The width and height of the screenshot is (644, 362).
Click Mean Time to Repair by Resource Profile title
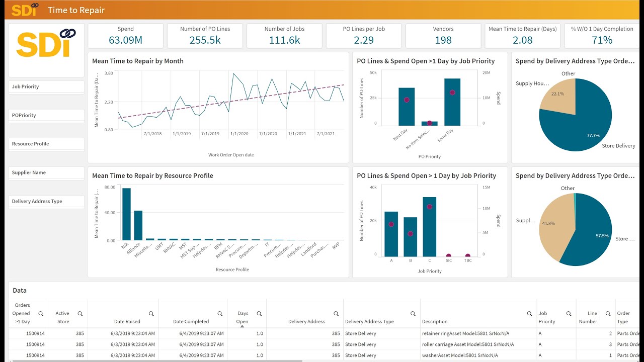(x=152, y=175)
